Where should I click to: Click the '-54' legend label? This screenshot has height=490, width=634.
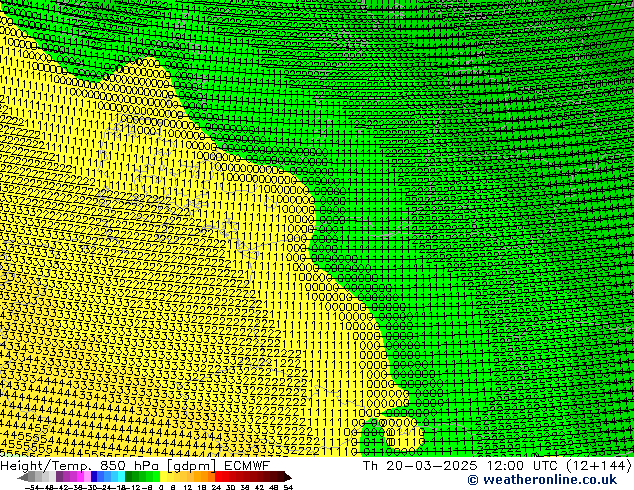coord(32,487)
